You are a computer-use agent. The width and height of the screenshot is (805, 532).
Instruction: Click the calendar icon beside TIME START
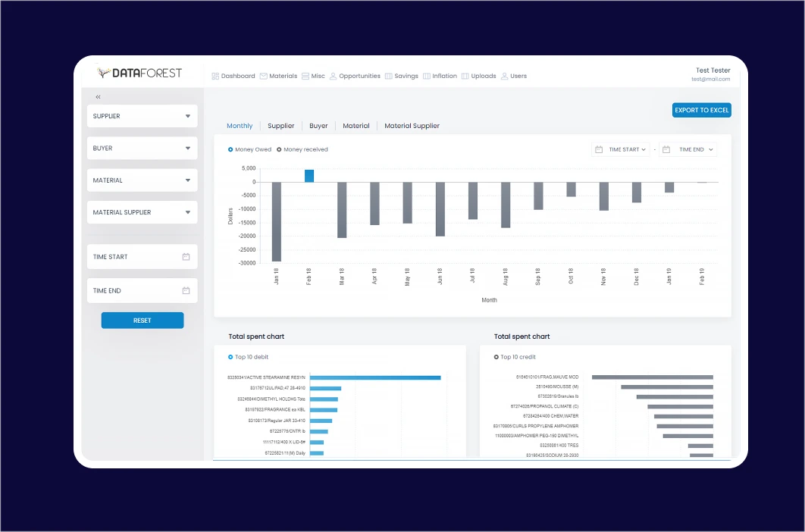tap(186, 256)
